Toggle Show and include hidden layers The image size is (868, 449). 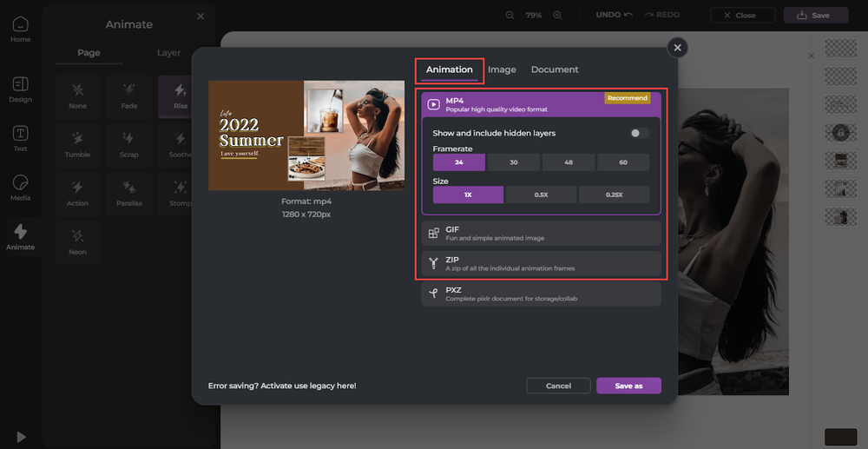coord(639,133)
